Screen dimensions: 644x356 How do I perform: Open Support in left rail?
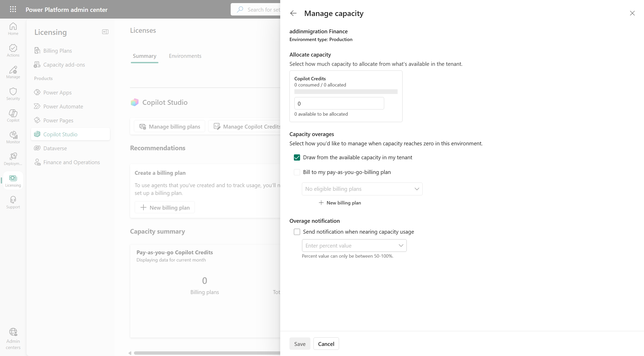tap(13, 202)
